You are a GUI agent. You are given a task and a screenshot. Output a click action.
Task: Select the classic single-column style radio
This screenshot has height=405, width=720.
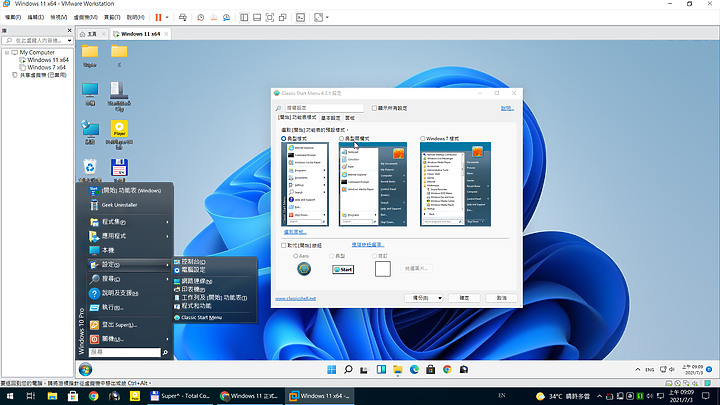pos(284,138)
